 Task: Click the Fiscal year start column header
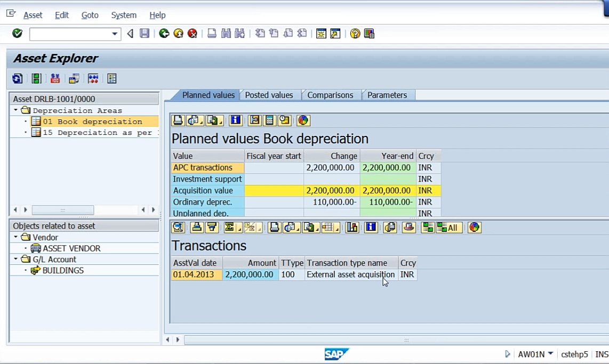tap(274, 156)
